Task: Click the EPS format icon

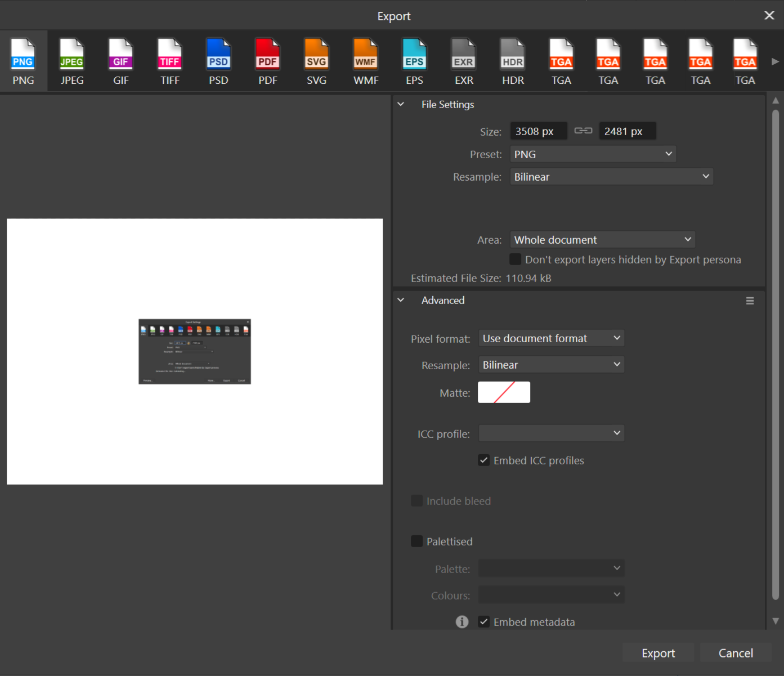Action: [414, 61]
